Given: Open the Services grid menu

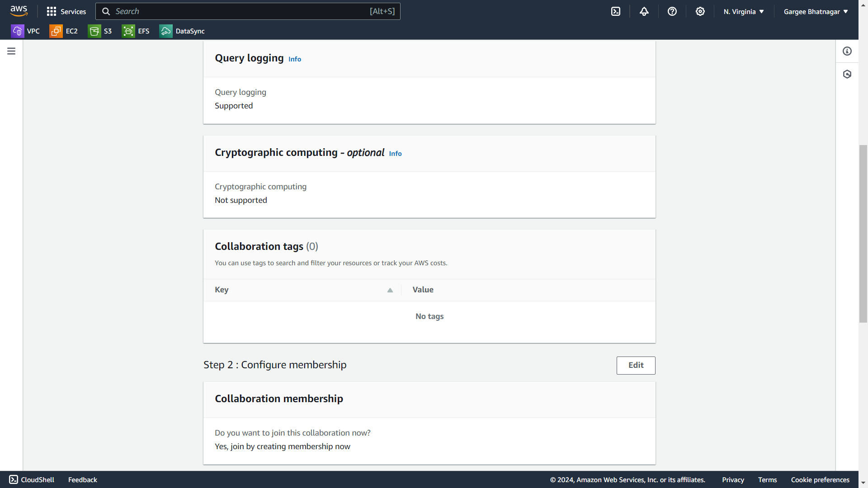Looking at the screenshot, I should pos(66,11).
